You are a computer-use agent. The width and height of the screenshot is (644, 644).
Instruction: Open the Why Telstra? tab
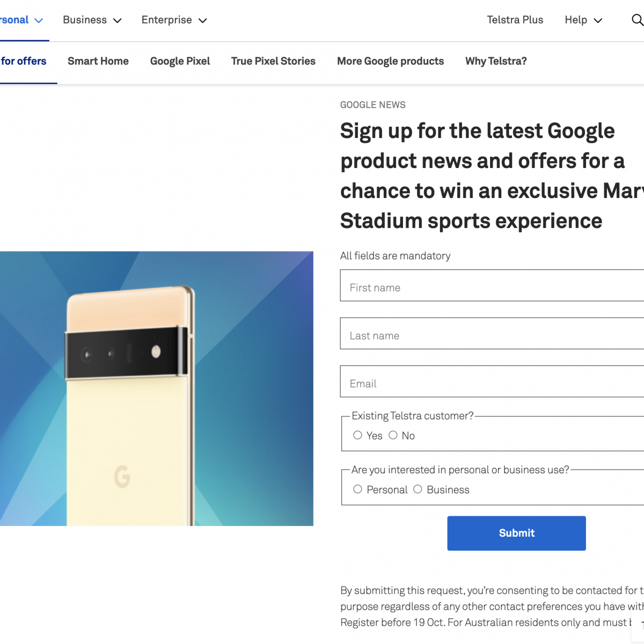click(x=496, y=61)
